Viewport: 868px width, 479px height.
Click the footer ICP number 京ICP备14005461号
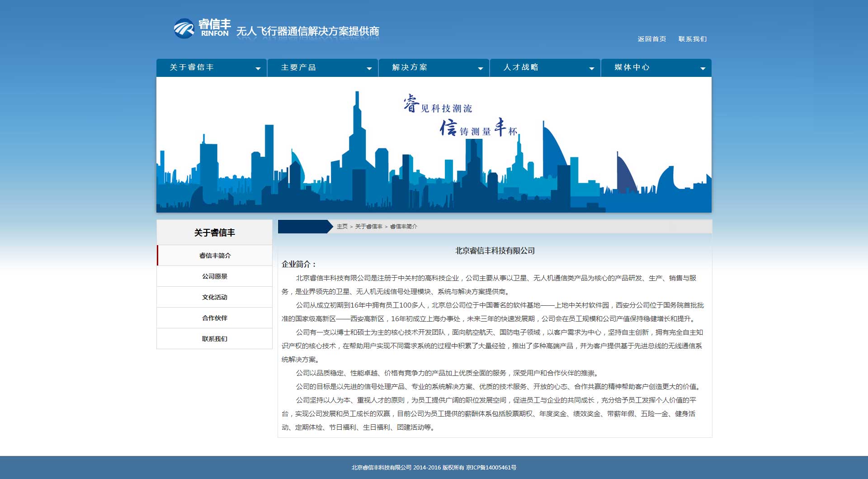tap(491, 468)
